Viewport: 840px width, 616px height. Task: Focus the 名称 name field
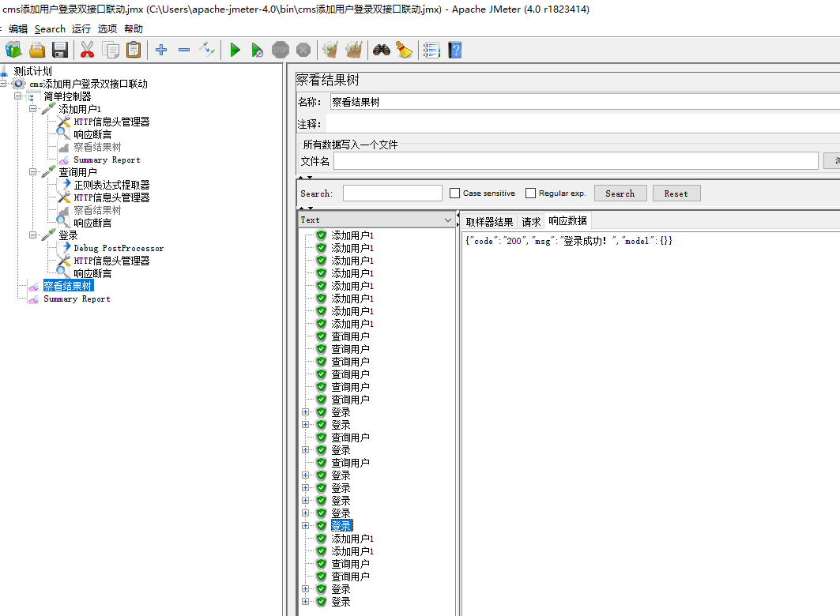point(585,102)
